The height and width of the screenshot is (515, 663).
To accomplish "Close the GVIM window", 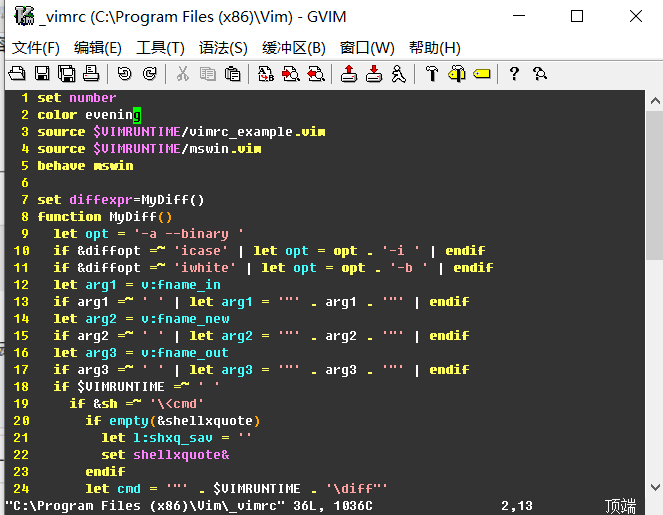I will [636, 16].
